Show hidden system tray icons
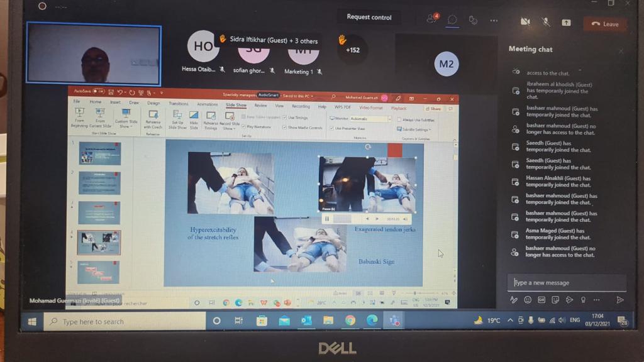This screenshot has width=644, height=362. click(510, 320)
